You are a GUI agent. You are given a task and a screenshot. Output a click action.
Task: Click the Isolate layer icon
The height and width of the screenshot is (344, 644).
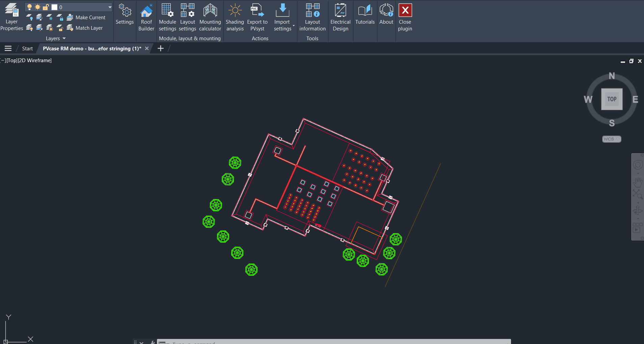click(39, 17)
